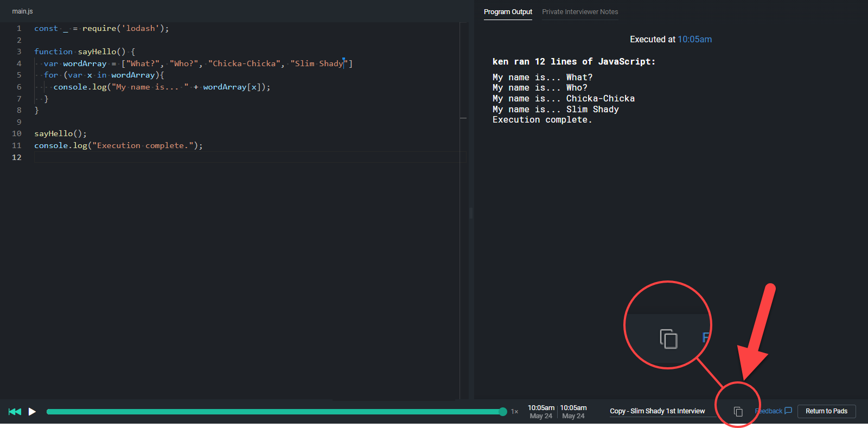The width and height of the screenshot is (868, 428).
Task: Click the copy pad icon
Action: 738,412
